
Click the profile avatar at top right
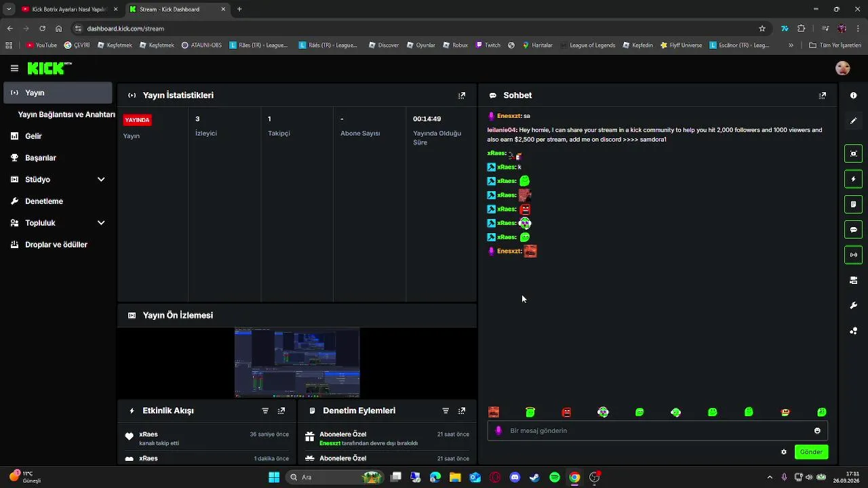click(843, 68)
